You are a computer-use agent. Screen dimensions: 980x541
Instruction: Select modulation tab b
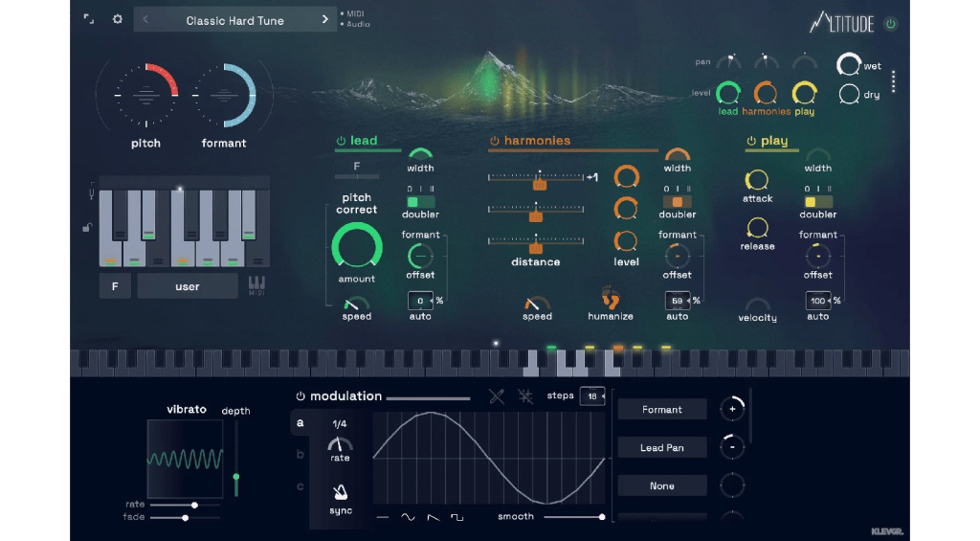pyautogui.click(x=301, y=454)
